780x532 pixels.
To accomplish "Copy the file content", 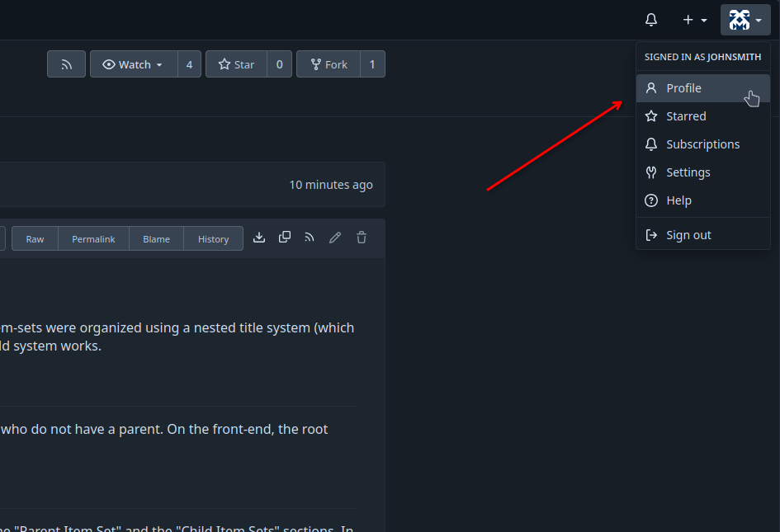I will point(285,238).
